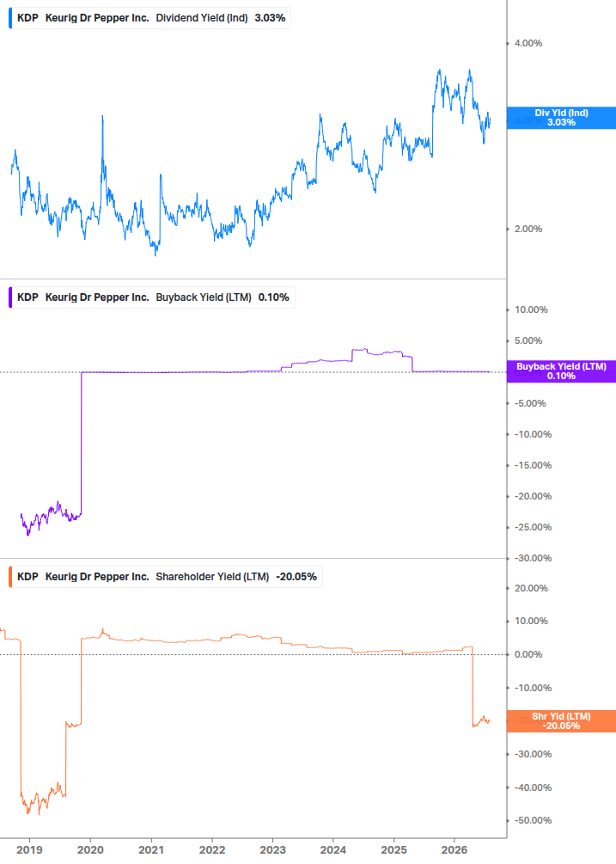
Task: Click the purple color bar of Buyback Yield legend
Action: tap(10, 297)
